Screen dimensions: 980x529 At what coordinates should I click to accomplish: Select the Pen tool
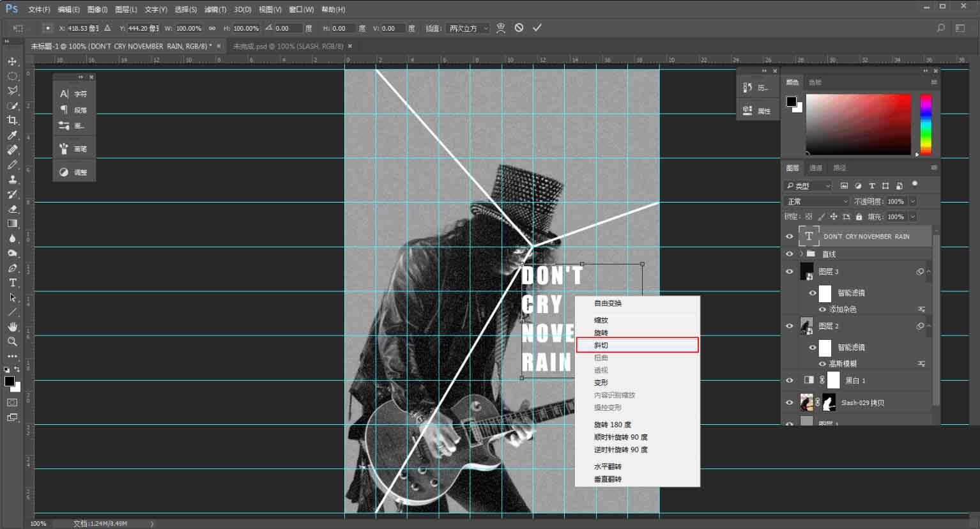12,268
